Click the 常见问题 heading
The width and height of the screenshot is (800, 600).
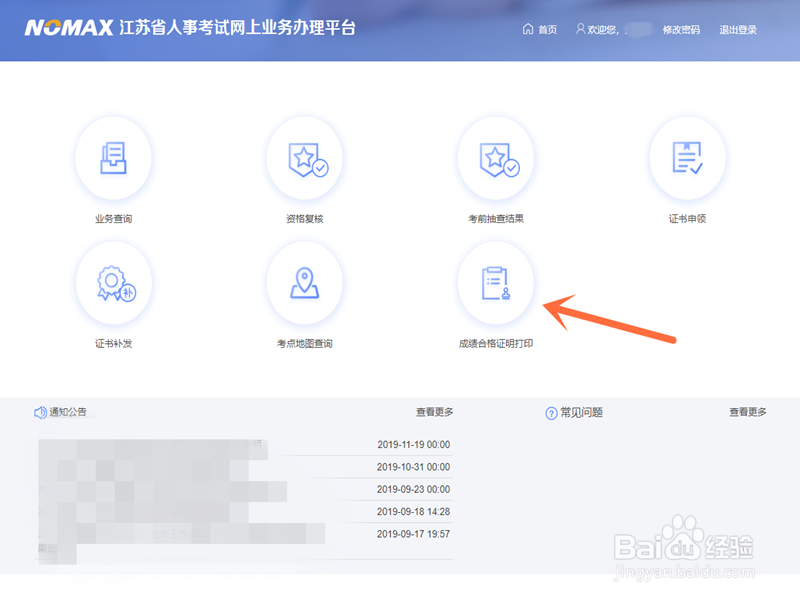[582, 412]
